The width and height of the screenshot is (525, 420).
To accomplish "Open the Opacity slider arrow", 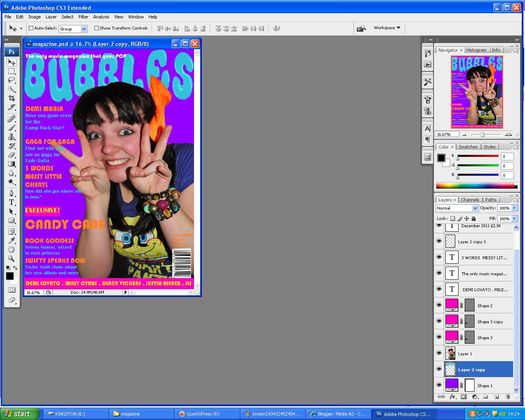I will tap(514, 208).
